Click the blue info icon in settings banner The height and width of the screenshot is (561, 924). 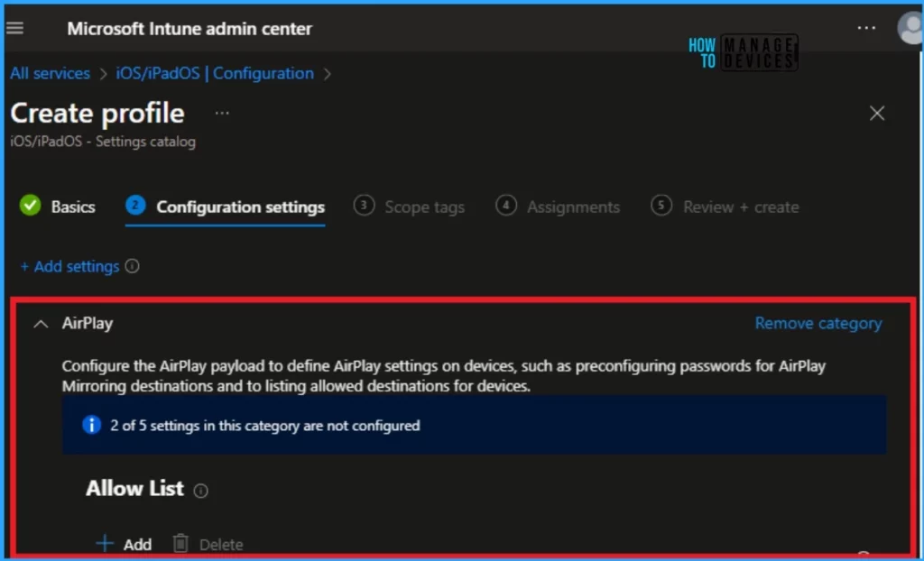tap(91, 425)
